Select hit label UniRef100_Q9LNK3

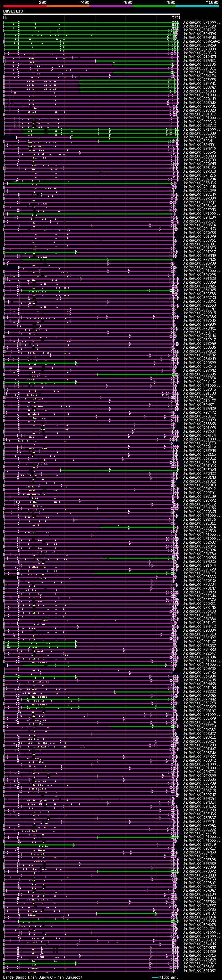(x=199, y=229)
